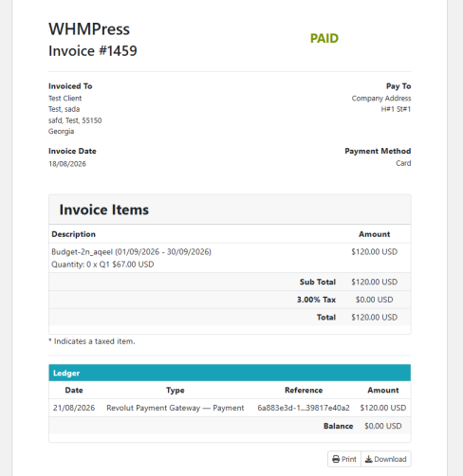
Task: Click the ledger Type column header
Action: point(176,391)
